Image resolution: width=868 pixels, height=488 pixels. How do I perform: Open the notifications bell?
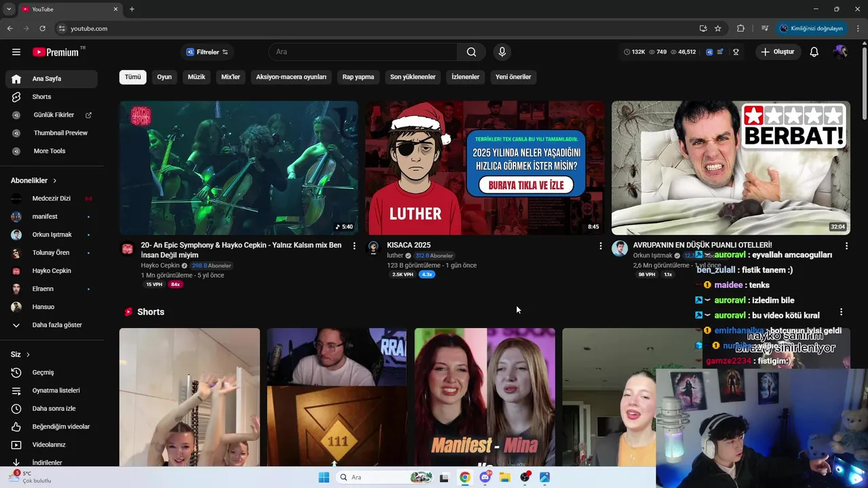(814, 52)
